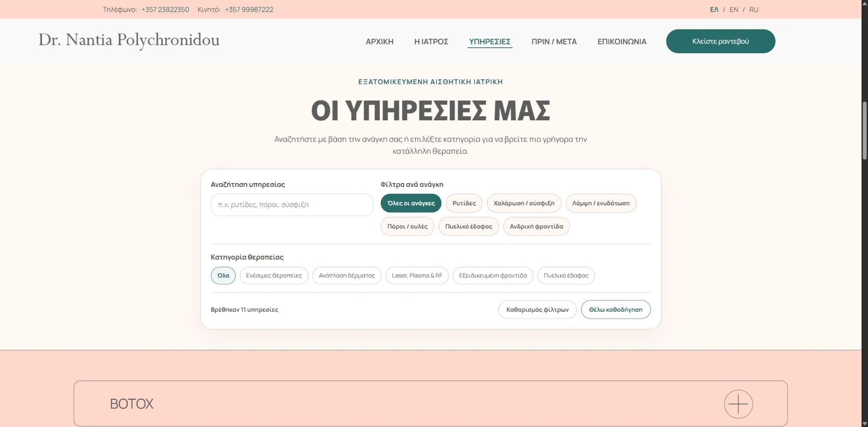Screen dimensions: 868x427
Task: Filter by Πόροι / ουλές
Action: (407, 226)
